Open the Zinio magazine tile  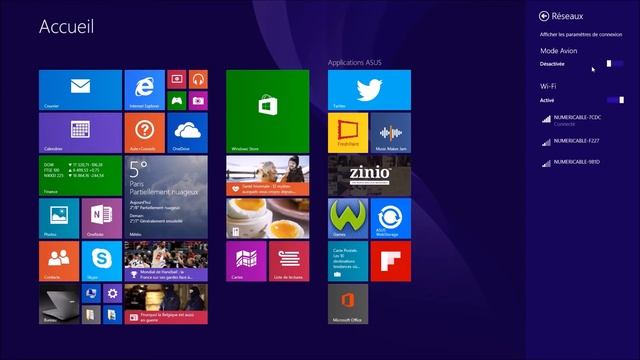point(369,176)
